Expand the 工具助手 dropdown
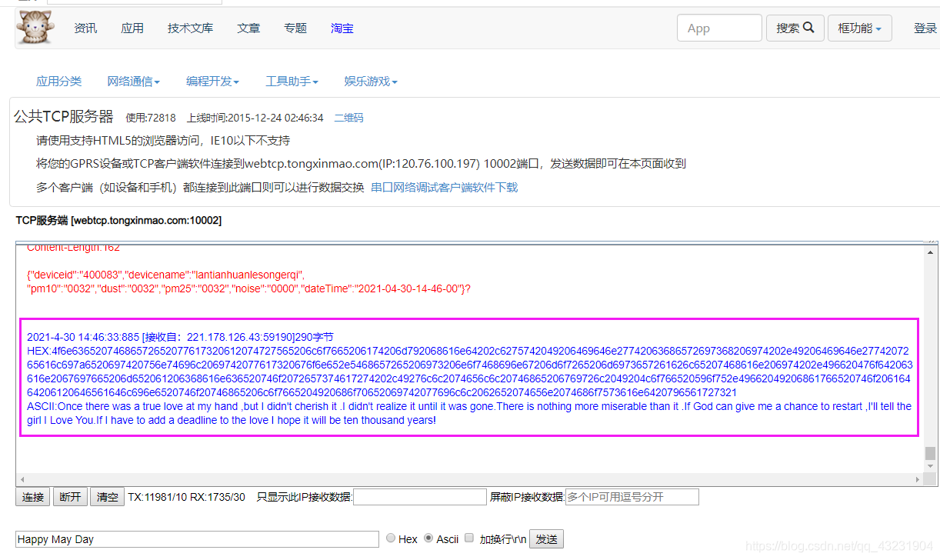This screenshot has height=560, width=940. pyautogui.click(x=292, y=81)
